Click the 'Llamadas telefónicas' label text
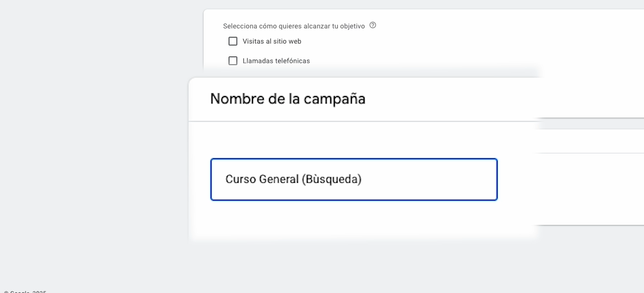This screenshot has width=644, height=293. tap(276, 61)
